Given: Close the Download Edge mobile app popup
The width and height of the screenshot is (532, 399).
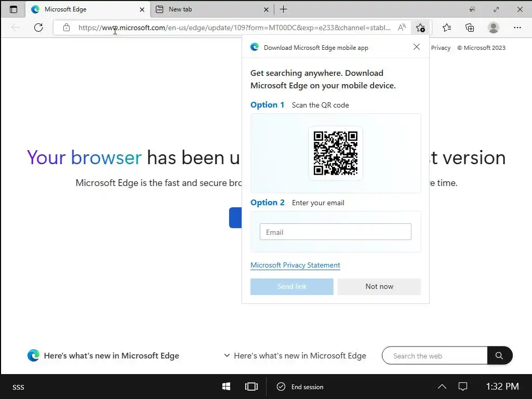Looking at the screenshot, I should (417, 47).
